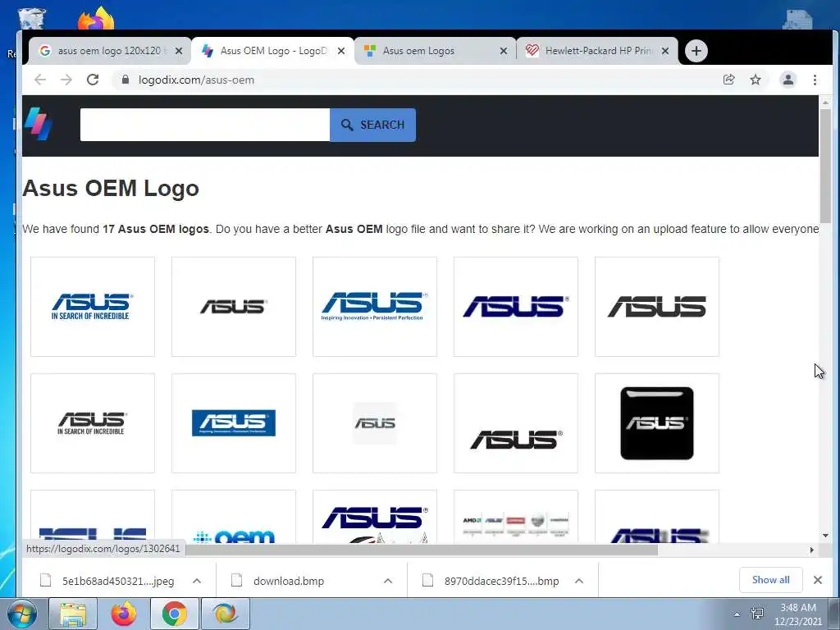840x630 pixels.
Task: Close the downloads bar
Action: click(x=818, y=580)
